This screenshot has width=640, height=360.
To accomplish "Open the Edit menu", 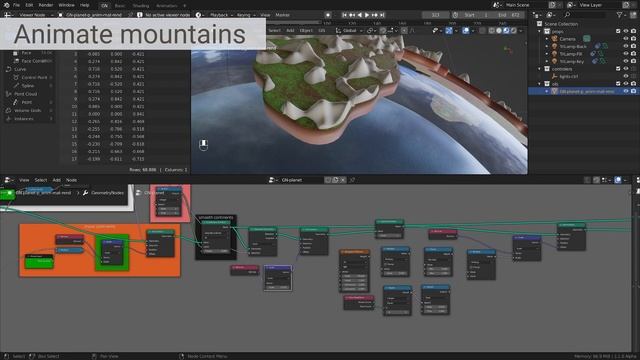I will tap(29, 5).
